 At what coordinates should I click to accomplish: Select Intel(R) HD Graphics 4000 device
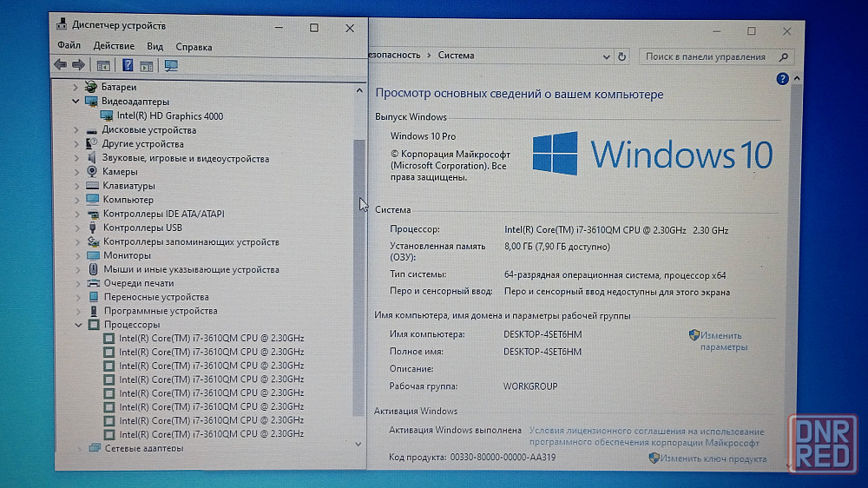tap(169, 115)
